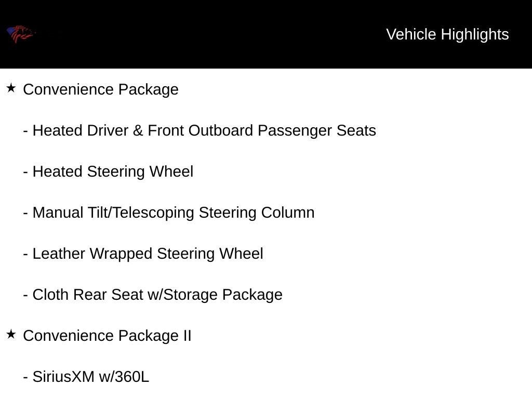Click the dash before SiriusXM w/360L
The height and width of the screenshot is (399, 532).
pyautogui.click(x=25, y=377)
